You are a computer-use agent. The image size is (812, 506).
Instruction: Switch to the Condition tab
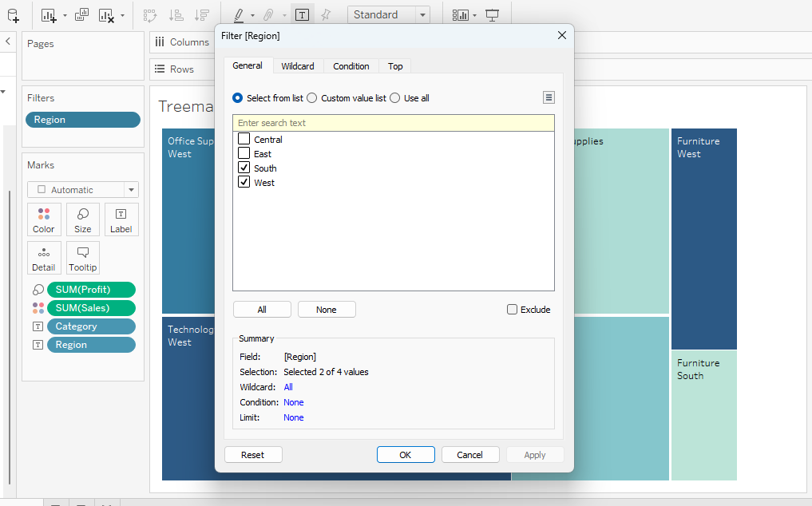(351, 65)
